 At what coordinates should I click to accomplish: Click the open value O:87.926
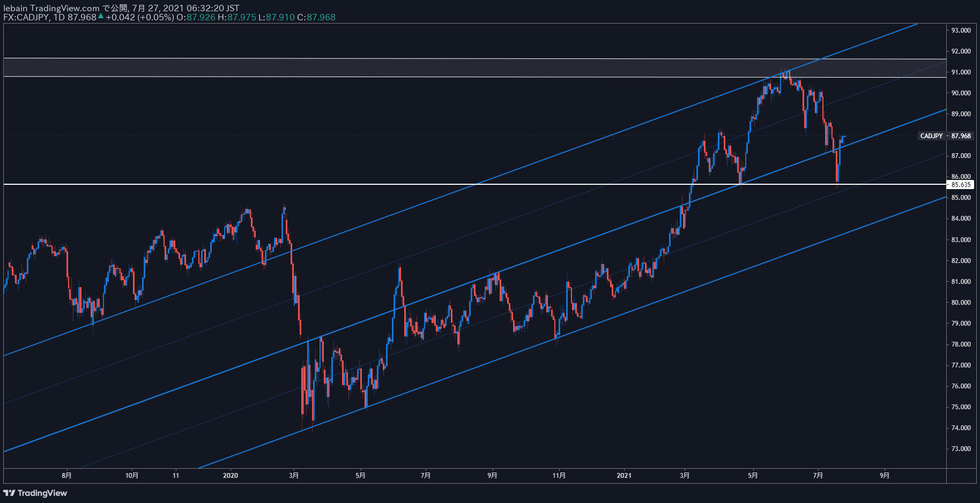pyautogui.click(x=196, y=17)
